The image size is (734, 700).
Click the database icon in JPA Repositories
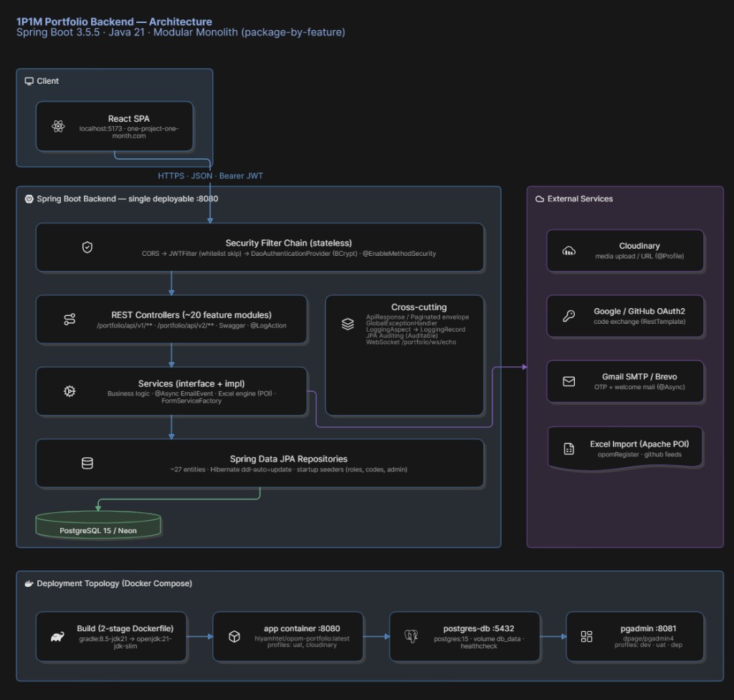coord(87,464)
